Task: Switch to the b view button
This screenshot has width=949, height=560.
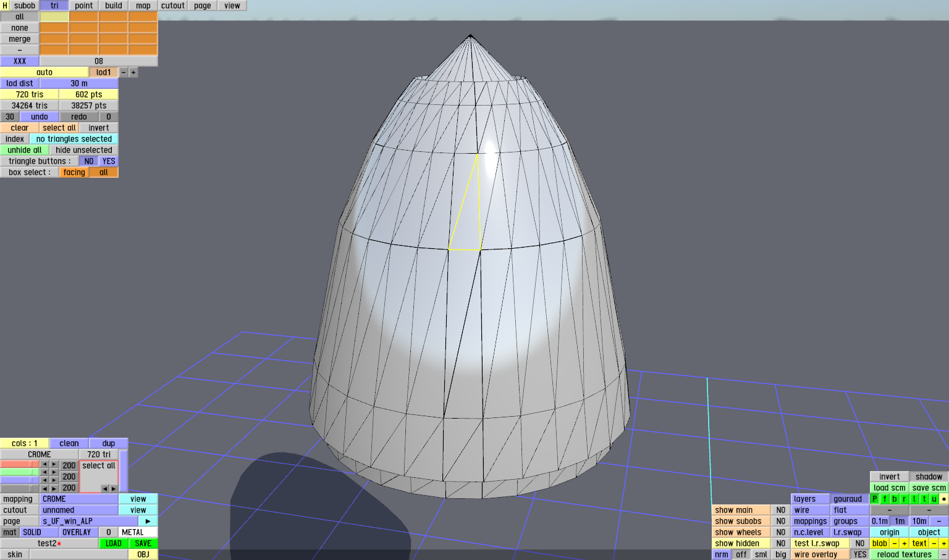Action: [x=895, y=499]
